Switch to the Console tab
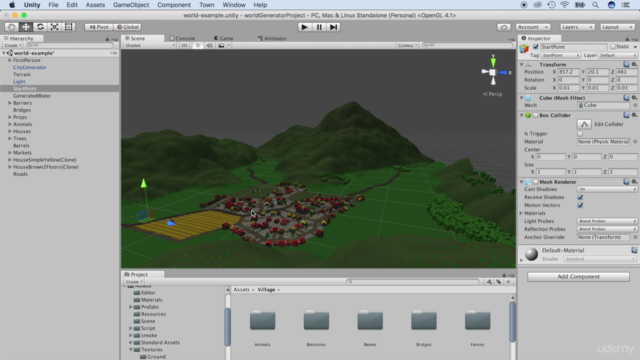Viewport: 640px width, 360px height. [x=182, y=38]
